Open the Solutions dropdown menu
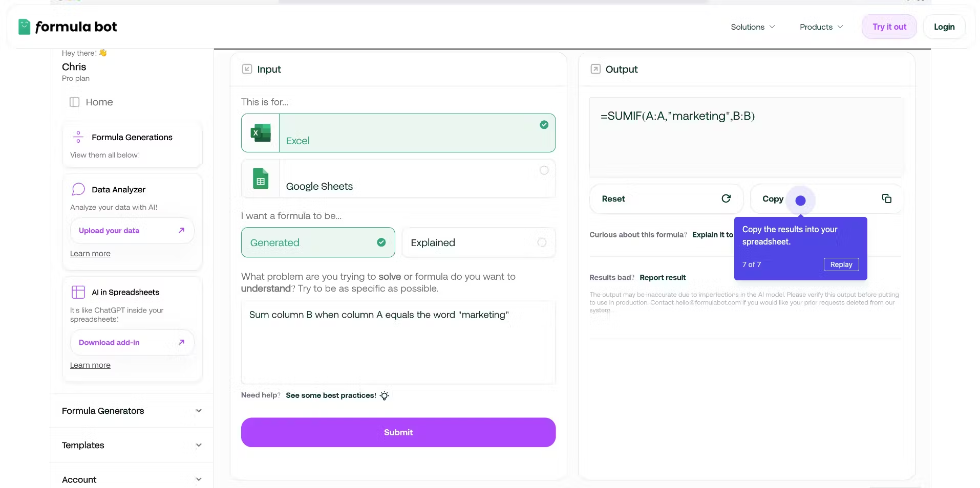Viewport: 980px width, 488px height. click(x=752, y=27)
